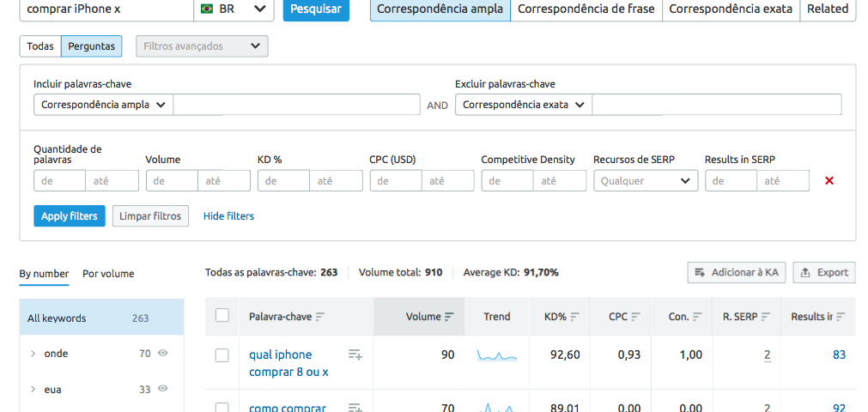This screenshot has width=868, height=412.
Task: Open results count 83 link
Action: [x=839, y=354]
